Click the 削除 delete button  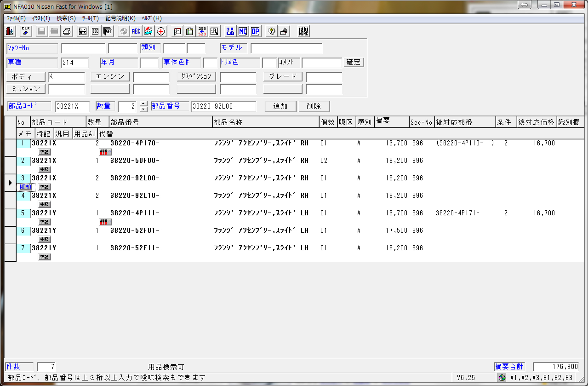point(314,106)
